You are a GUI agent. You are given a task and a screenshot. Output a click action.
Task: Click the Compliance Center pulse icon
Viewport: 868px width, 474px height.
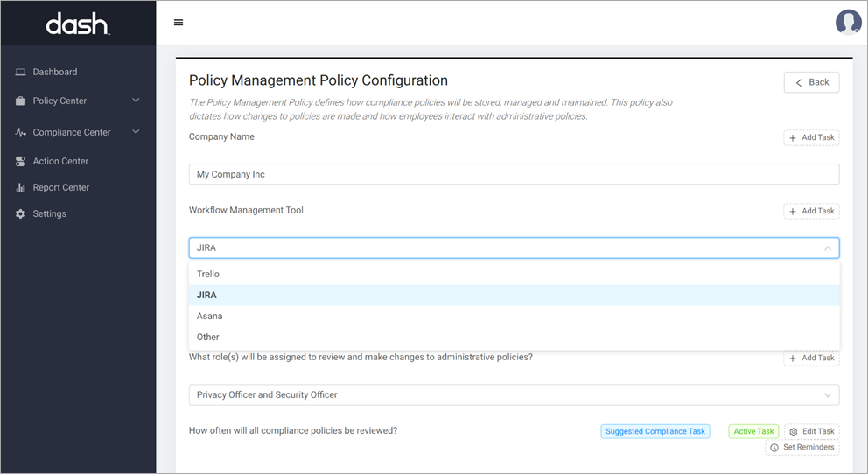21,132
